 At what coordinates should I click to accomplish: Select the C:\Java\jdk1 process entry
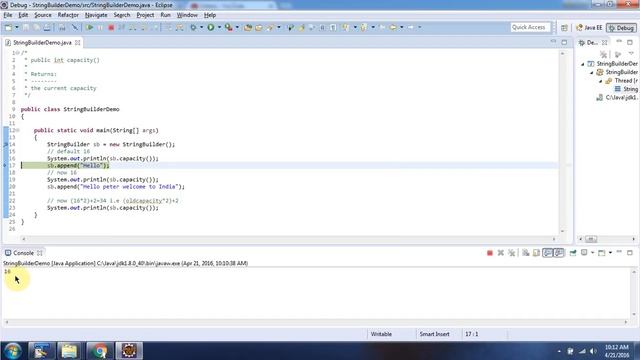click(x=617, y=98)
